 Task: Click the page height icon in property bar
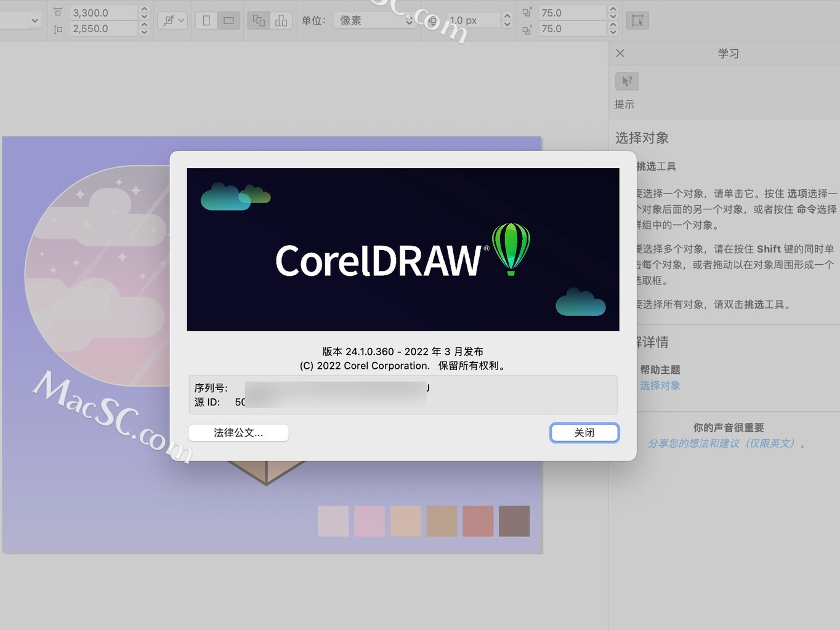pos(57,28)
